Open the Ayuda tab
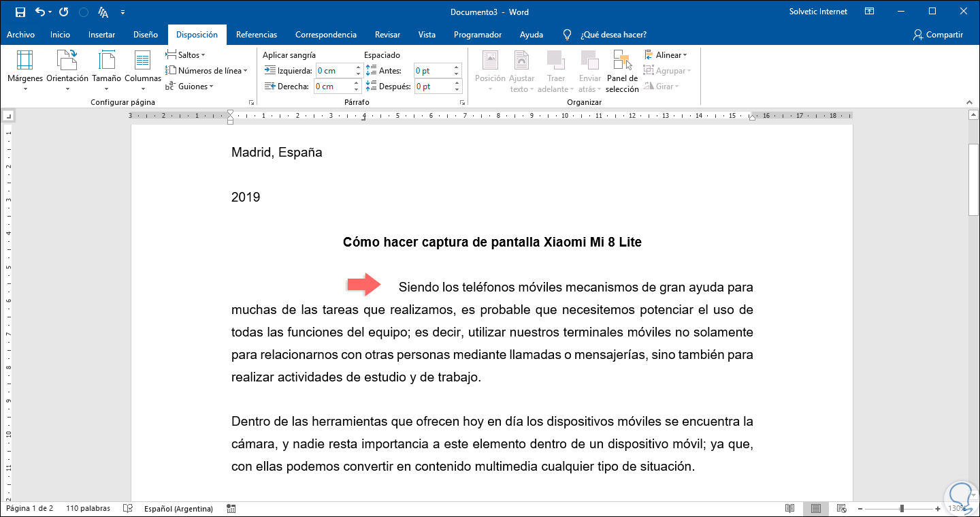Image resolution: width=980 pixels, height=517 pixels. (532, 35)
